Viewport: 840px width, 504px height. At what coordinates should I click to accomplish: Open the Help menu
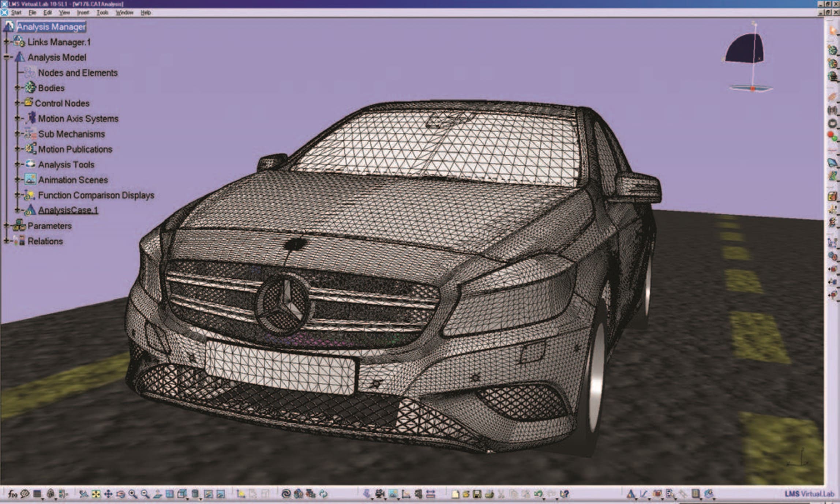point(146,12)
